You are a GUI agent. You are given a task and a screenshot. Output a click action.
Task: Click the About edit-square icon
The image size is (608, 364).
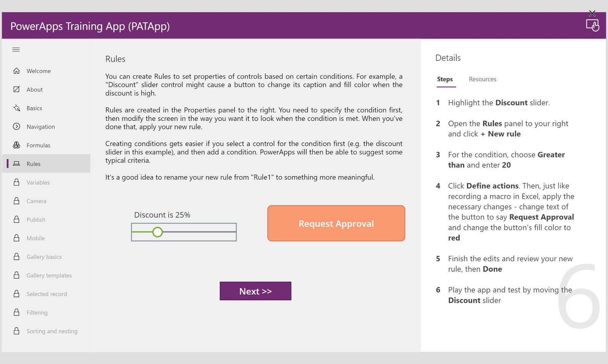pos(16,89)
